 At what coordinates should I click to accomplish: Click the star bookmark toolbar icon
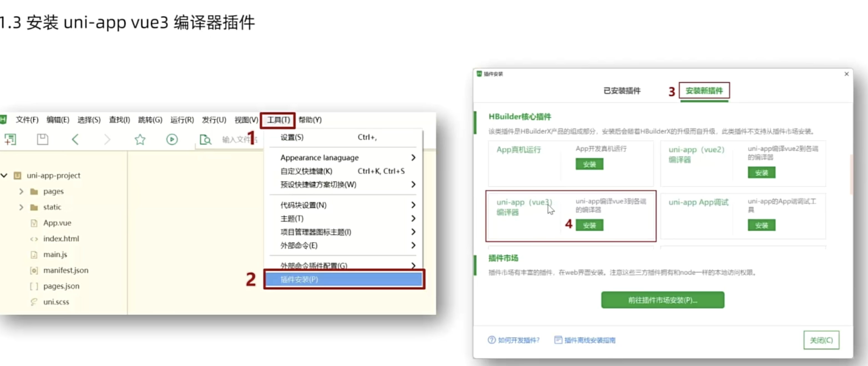point(140,139)
